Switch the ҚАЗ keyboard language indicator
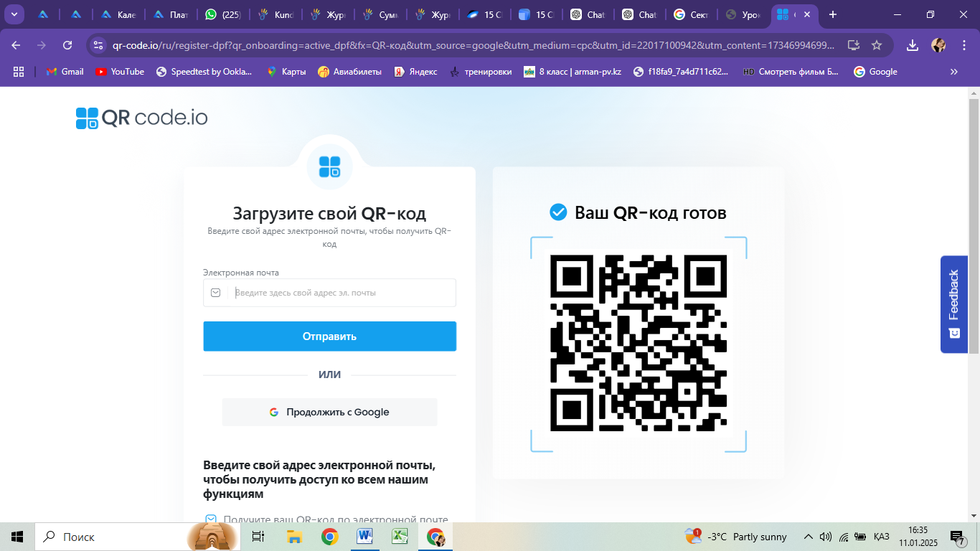 882,537
